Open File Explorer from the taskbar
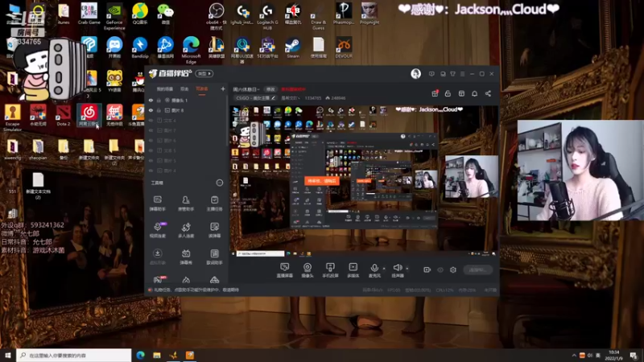The image size is (644, 362). click(x=157, y=355)
